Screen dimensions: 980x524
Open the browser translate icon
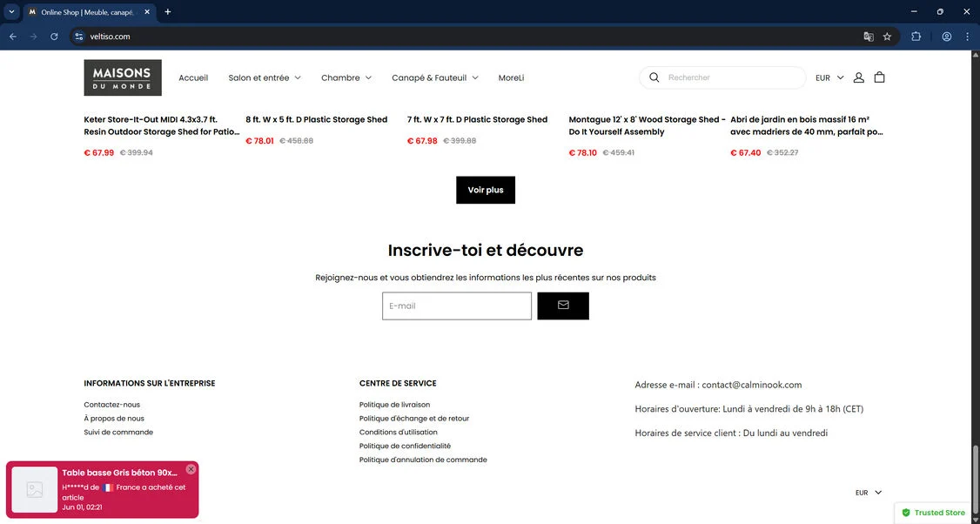[868, 37]
